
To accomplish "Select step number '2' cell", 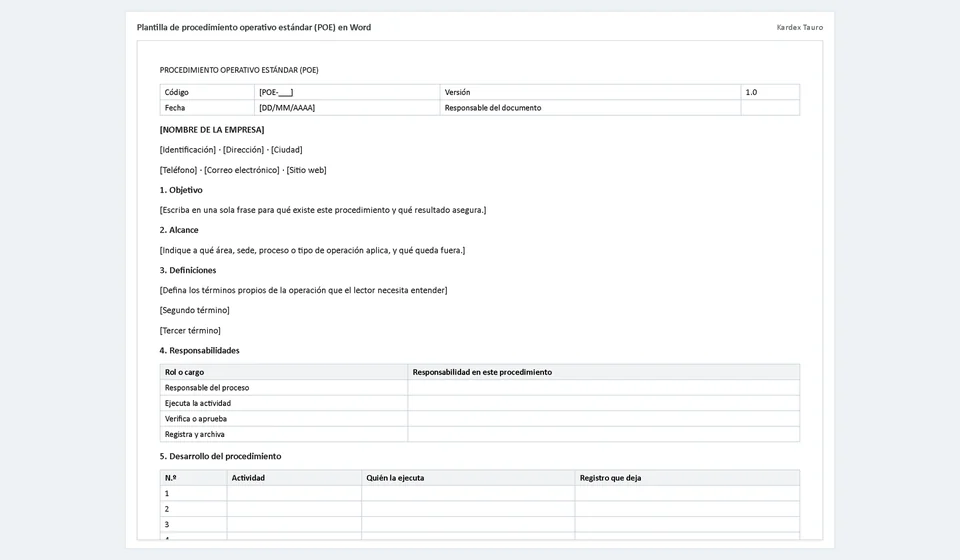I will 193,509.
